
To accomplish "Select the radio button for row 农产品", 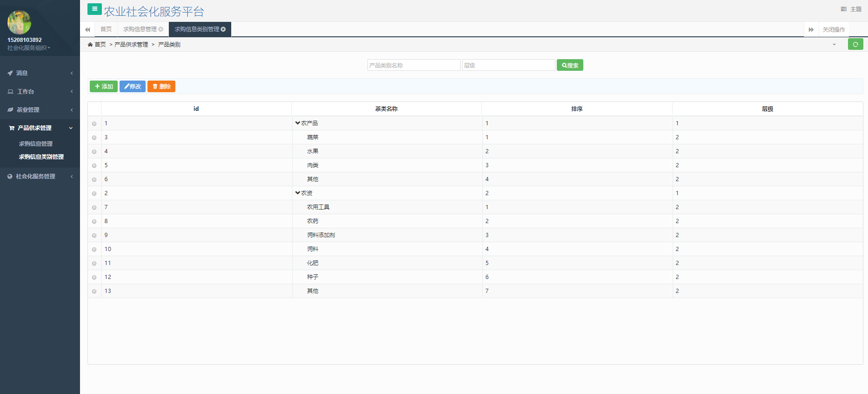I will tap(94, 124).
